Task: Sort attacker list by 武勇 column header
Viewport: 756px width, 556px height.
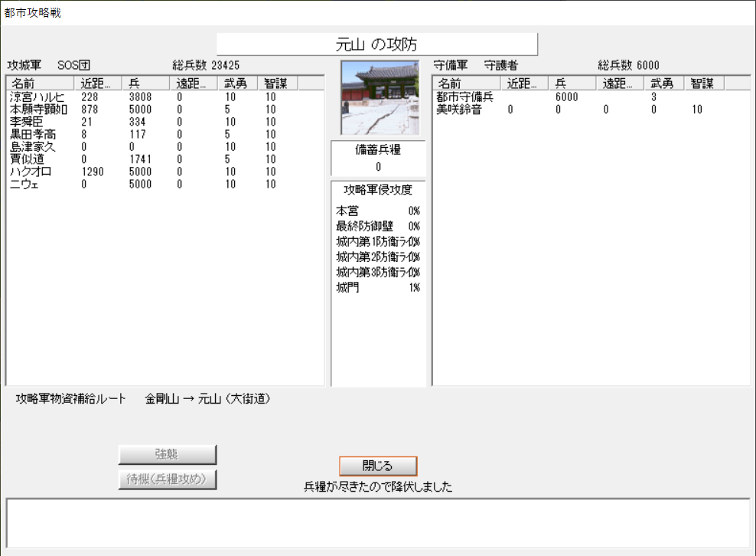Action: tap(237, 83)
